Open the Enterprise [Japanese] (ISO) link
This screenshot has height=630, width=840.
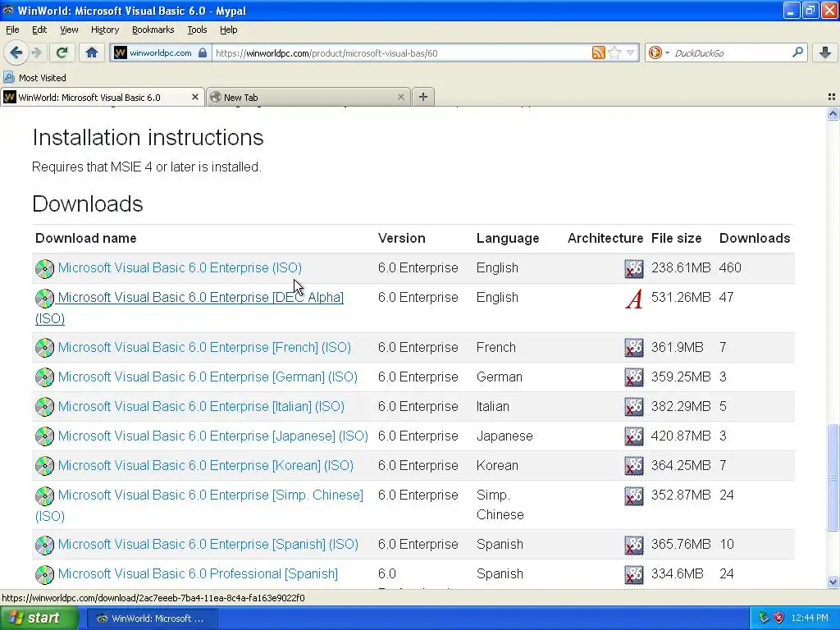coord(212,436)
